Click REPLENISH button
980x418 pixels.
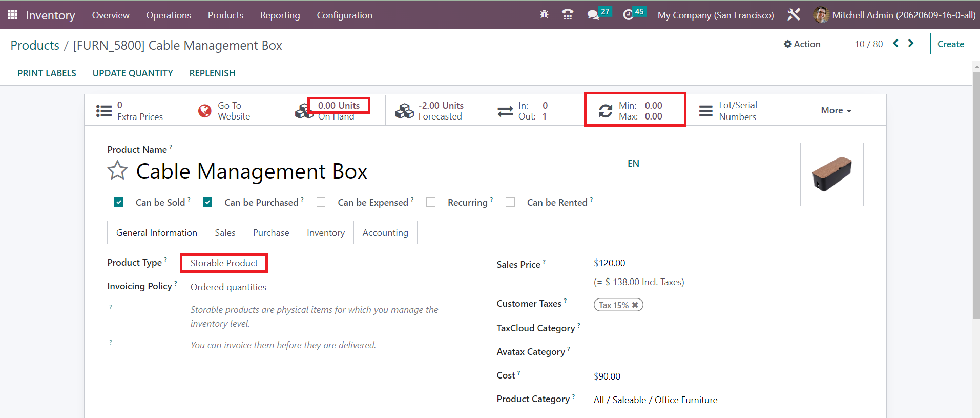pos(212,73)
